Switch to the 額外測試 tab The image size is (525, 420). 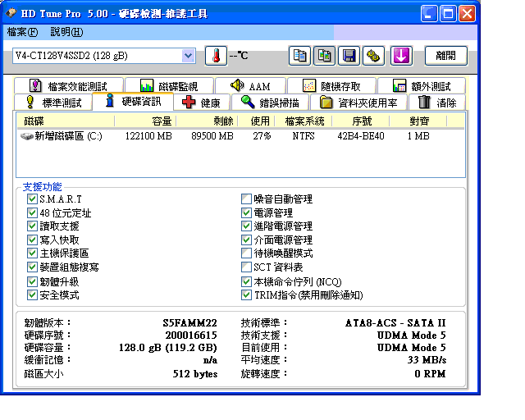(422, 86)
